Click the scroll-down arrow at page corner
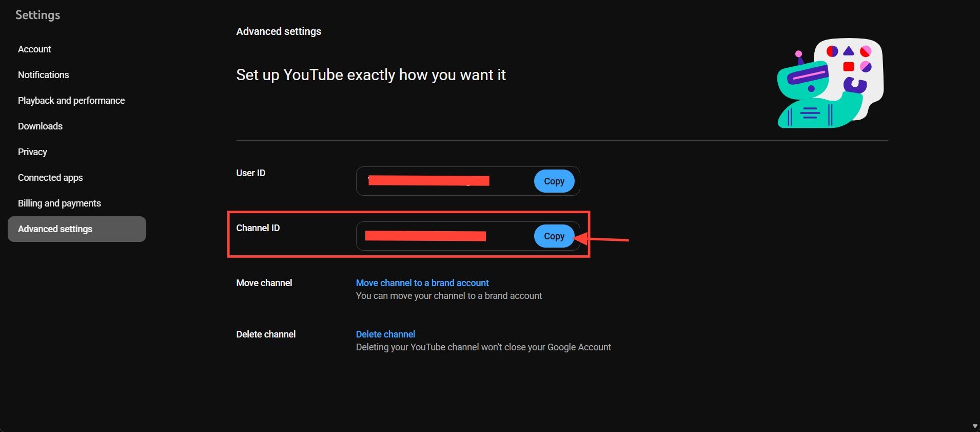This screenshot has height=432, width=980. click(x=975, y=426)
